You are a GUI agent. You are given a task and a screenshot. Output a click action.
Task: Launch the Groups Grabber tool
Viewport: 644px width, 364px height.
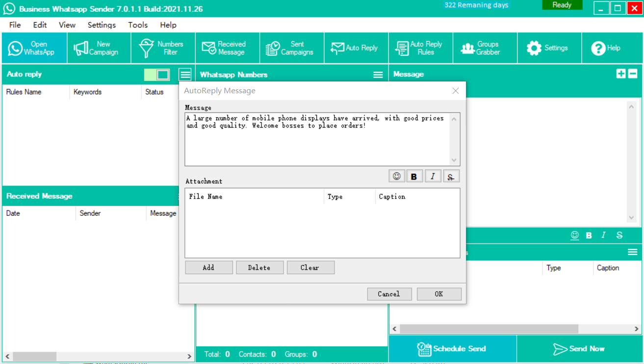[x=485, y=48]
